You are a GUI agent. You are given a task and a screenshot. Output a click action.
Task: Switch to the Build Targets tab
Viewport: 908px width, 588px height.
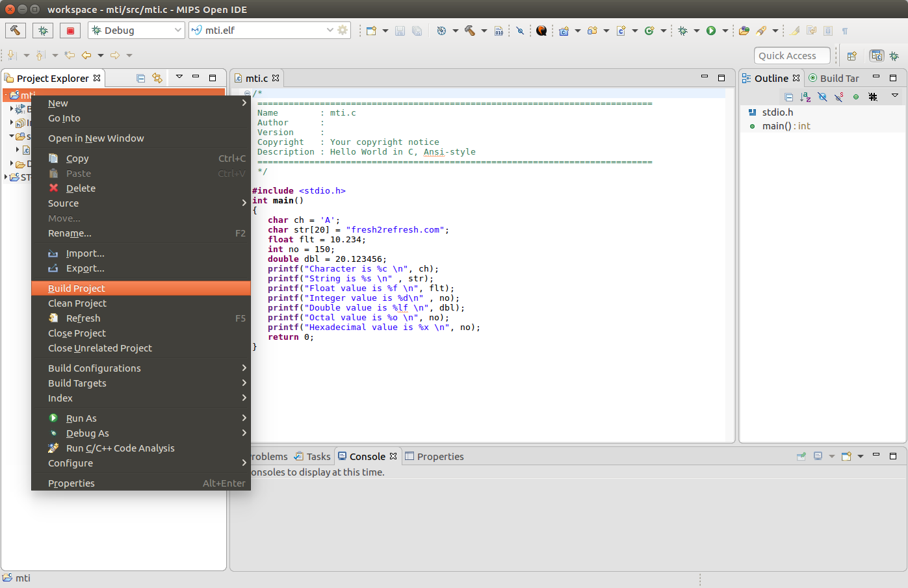(834, 78)
